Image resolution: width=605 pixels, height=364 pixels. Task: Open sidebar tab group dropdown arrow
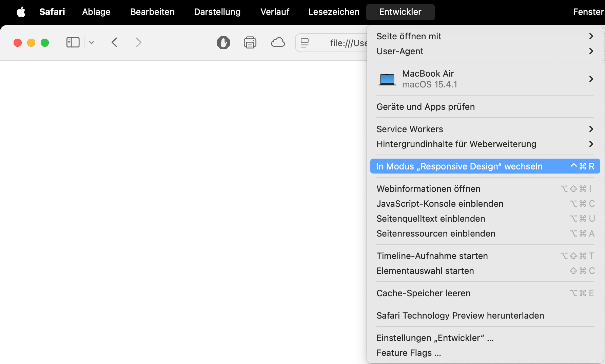coord(92,43)
